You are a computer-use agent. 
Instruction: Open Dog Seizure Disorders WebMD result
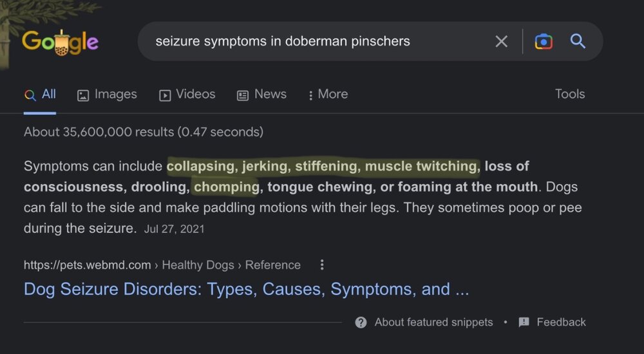pos(246,289)
